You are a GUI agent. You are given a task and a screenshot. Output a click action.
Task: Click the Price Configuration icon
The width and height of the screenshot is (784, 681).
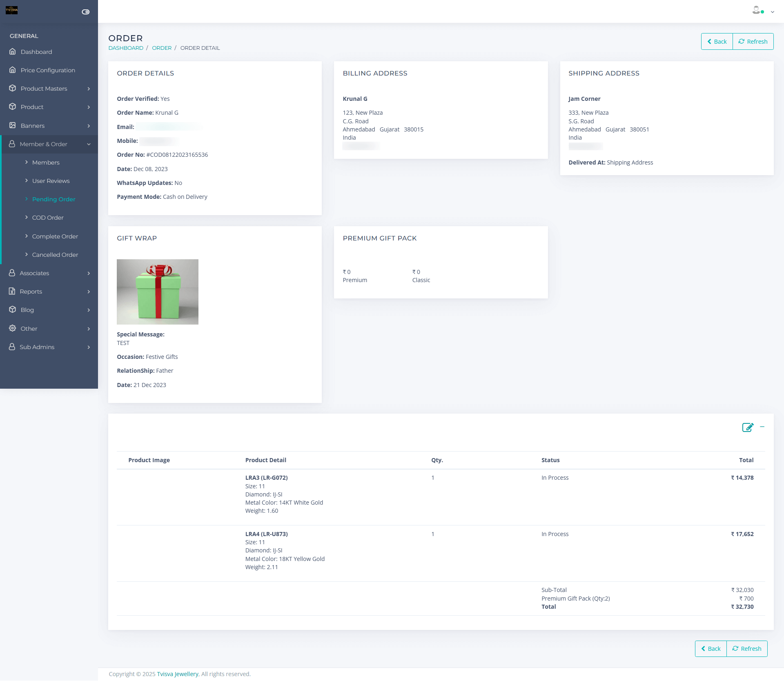coord(13,70)
